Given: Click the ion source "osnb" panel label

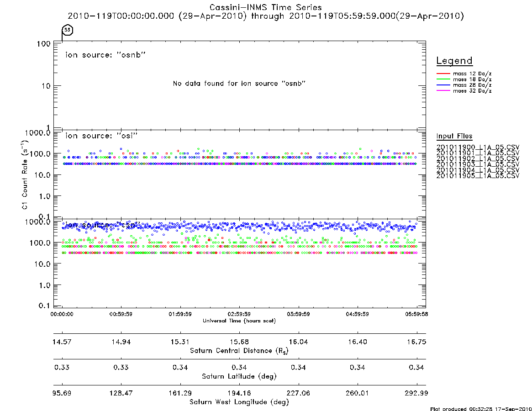Looking at the screenshot, I should tap(105, 55).
